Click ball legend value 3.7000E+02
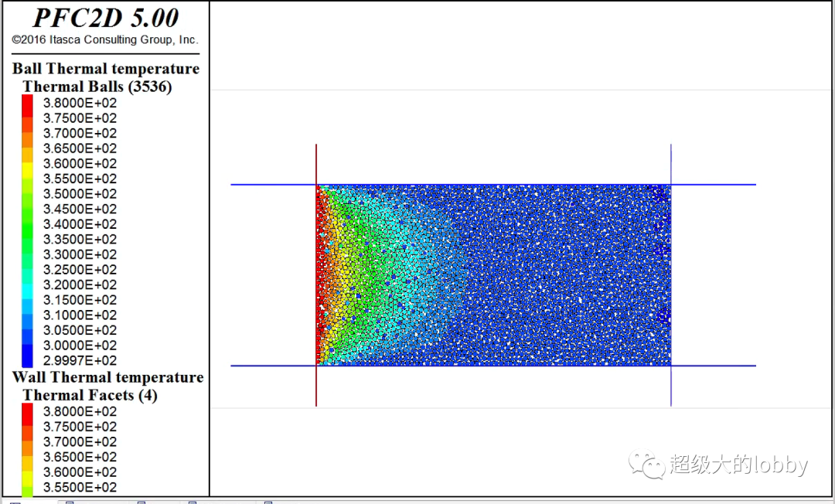Image resolution: width=835 pixels, height=504 pixels. pyautogui.click(x=80, y=133)
